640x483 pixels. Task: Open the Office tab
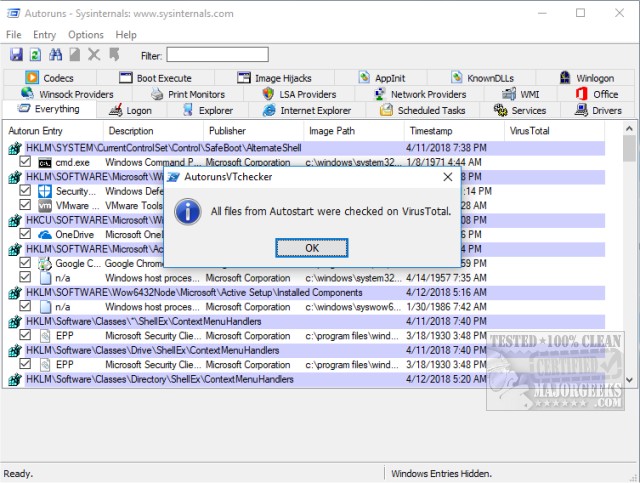(x=597, y=94)
